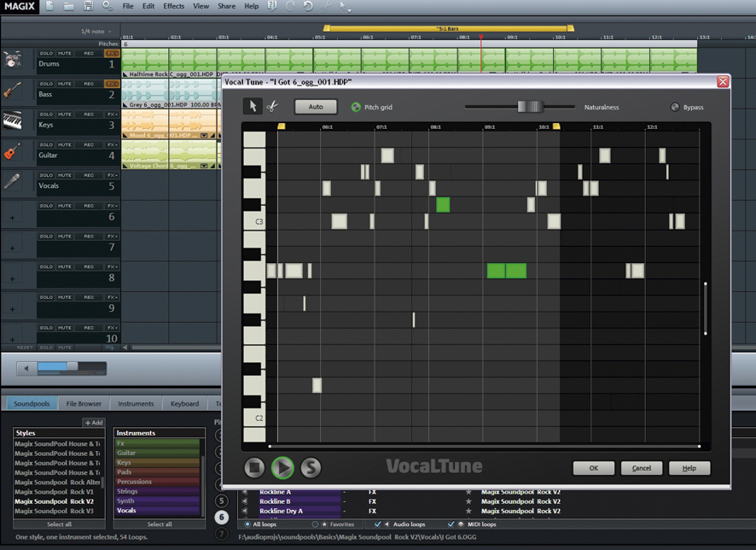
Task: Switch to the Keyboard tab
Action: tap(184, 403)
